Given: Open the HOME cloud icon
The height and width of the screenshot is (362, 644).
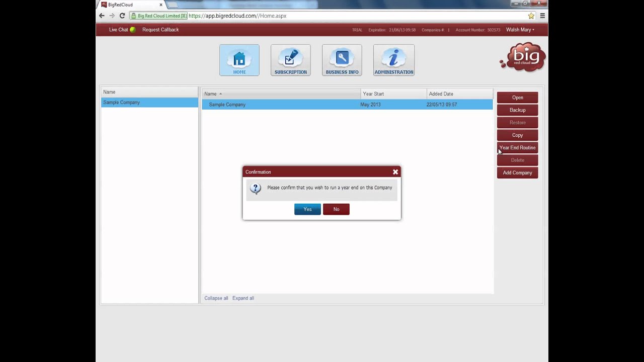Looking at the screenshot, I should click(239, 60).
